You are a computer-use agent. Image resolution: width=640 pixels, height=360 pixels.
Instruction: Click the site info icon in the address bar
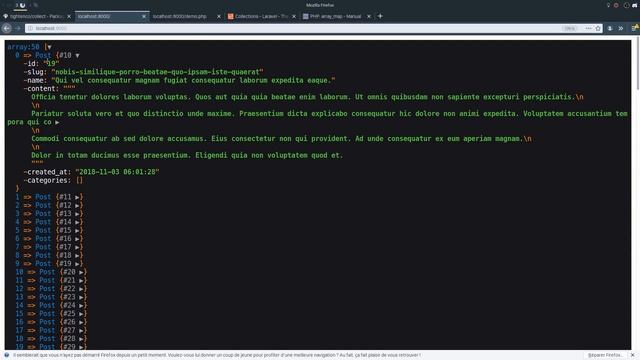click(30, 28)
